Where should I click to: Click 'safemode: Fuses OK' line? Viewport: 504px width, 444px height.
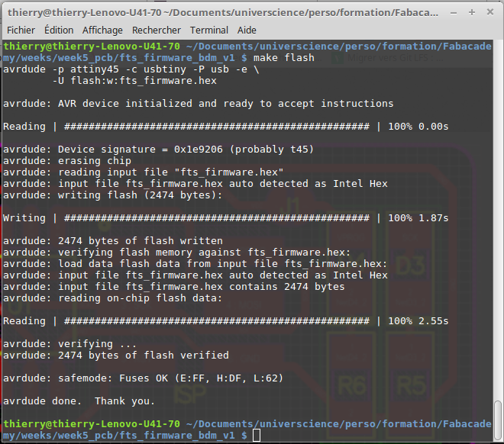(143, 378)
